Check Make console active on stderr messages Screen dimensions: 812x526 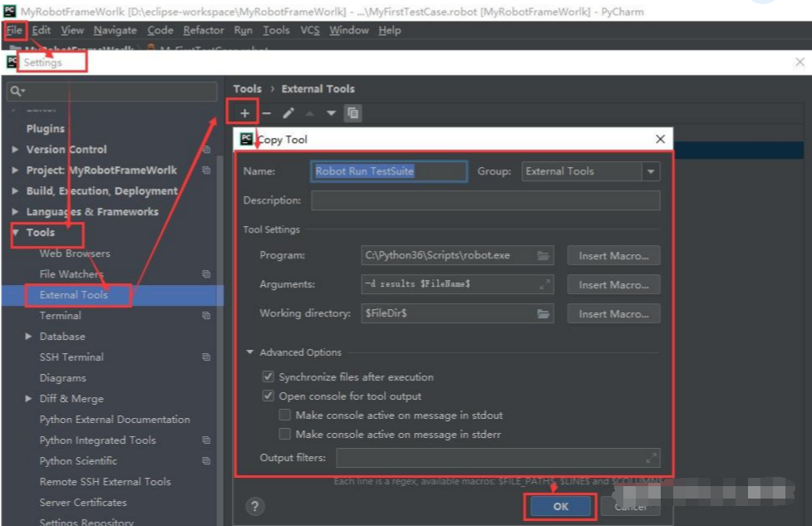(x=285, y=433)
